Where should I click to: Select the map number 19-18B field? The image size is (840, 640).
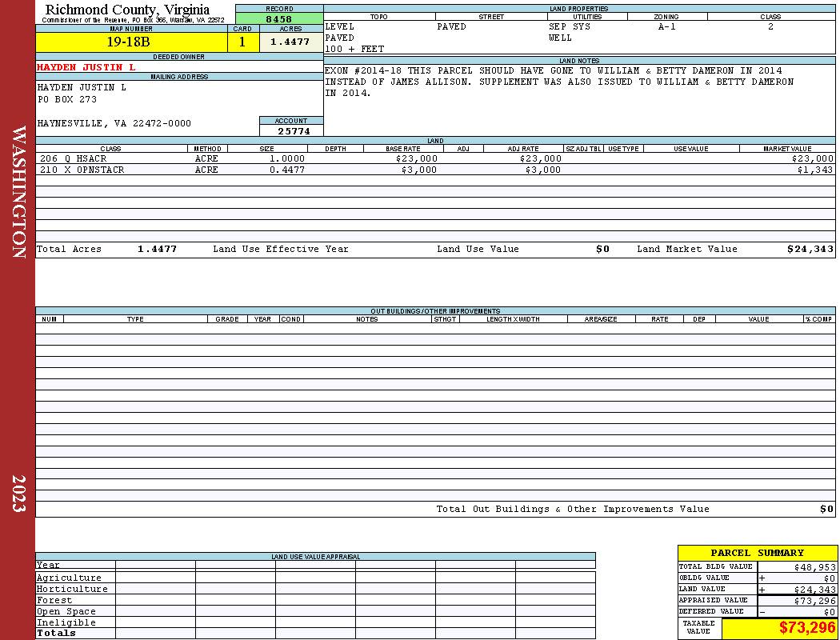coord(131,42)
